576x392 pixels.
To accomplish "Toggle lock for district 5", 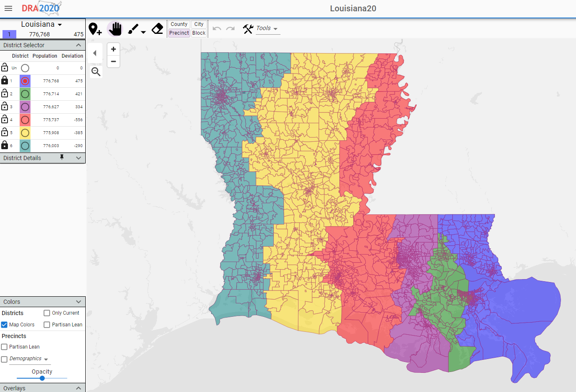I will [x=5, y=132].
